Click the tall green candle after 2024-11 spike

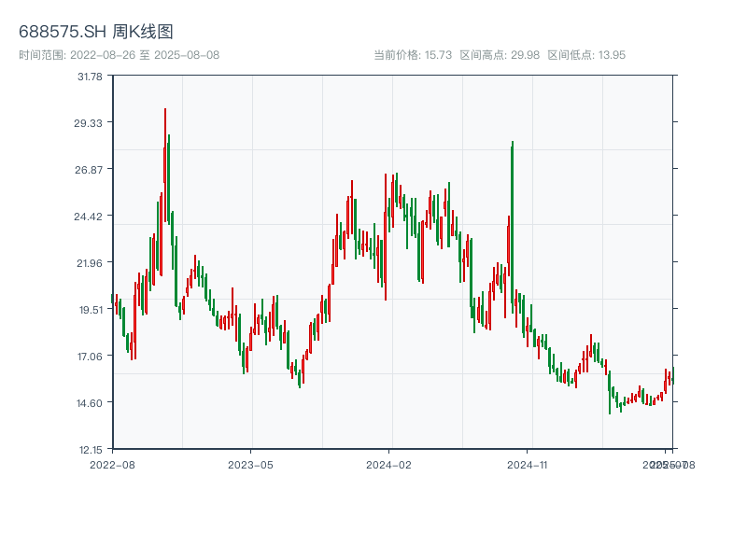pos(512,227)
